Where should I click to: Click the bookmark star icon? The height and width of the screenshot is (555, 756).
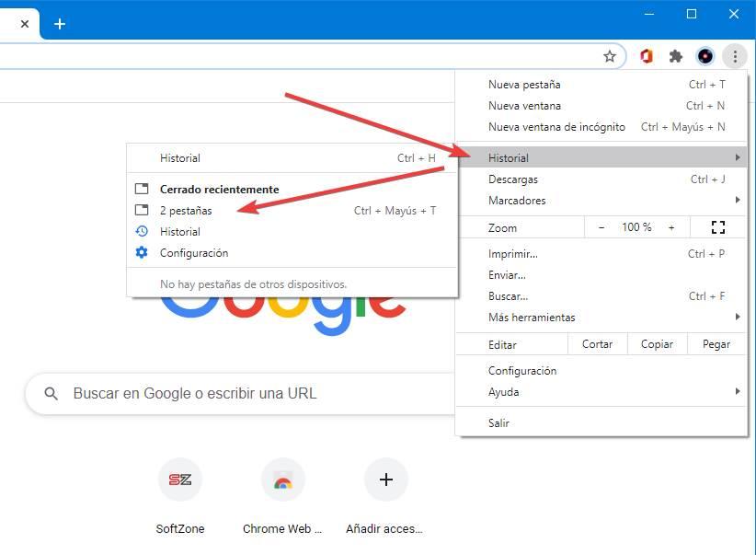click(610, 56)
